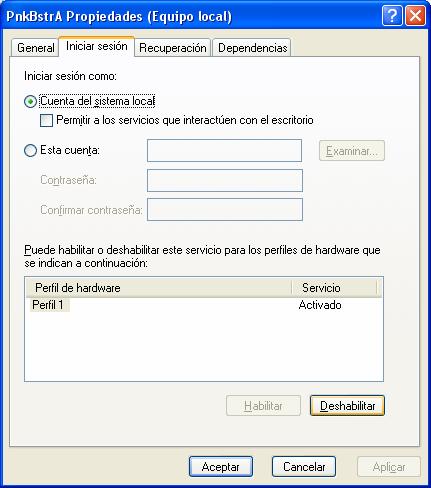Click the Deshabilitar button
The height and width of the screenshot is (488, 431).
347,406
